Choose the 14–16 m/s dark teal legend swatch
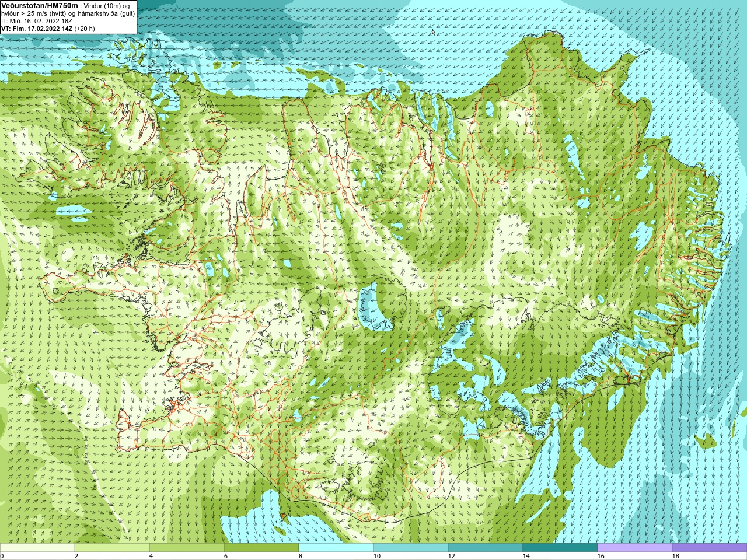Image resolution: width=747 pixels, height=560 pixels. 560,548
